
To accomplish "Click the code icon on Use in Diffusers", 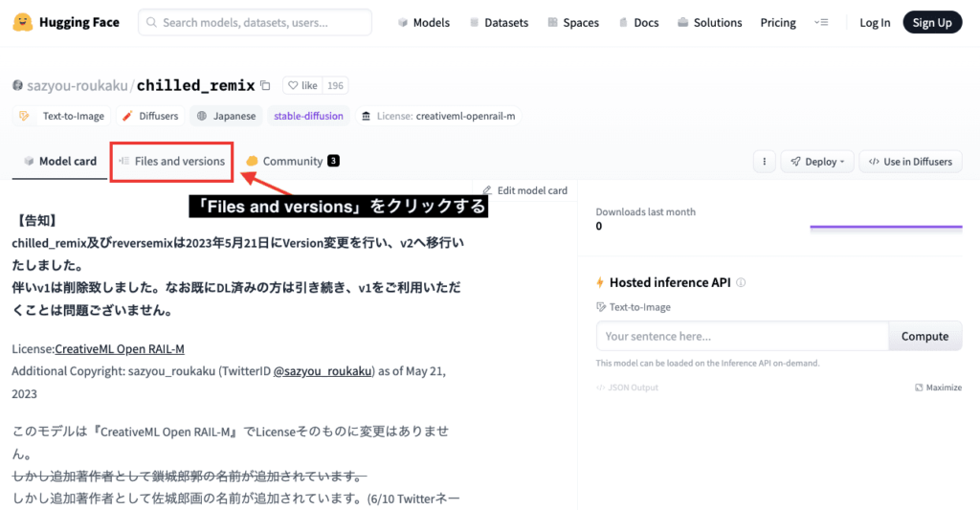I will [874, 162].
